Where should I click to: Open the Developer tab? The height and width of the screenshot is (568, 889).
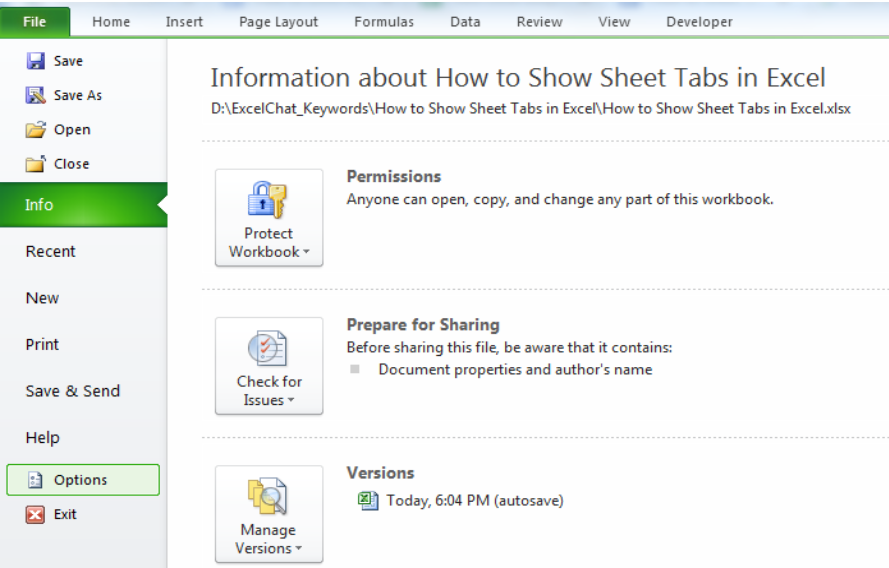point(699,22)
